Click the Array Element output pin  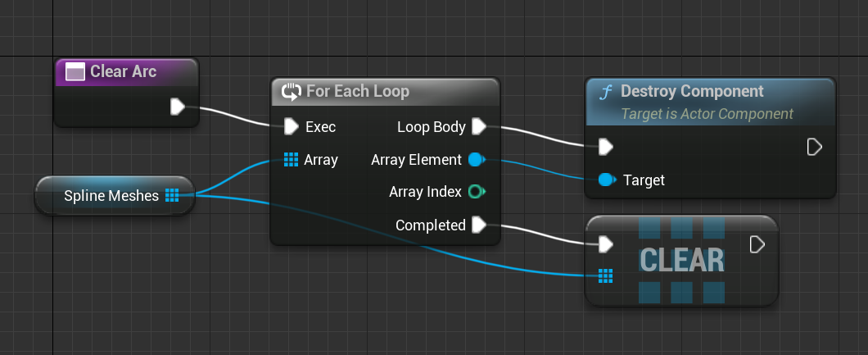click(x=477, y=160)
